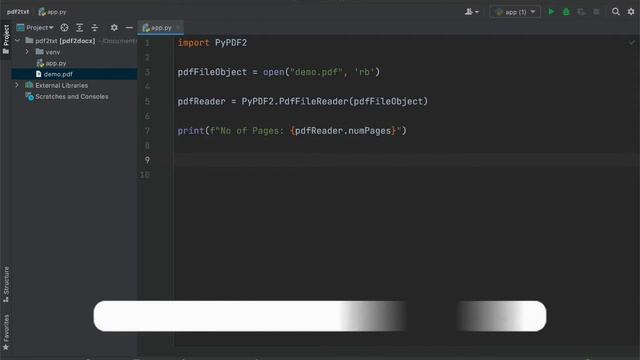640x360 pixels.
Task: Run the app configuration
Action: pyautogui.click(x=551, y=12)
